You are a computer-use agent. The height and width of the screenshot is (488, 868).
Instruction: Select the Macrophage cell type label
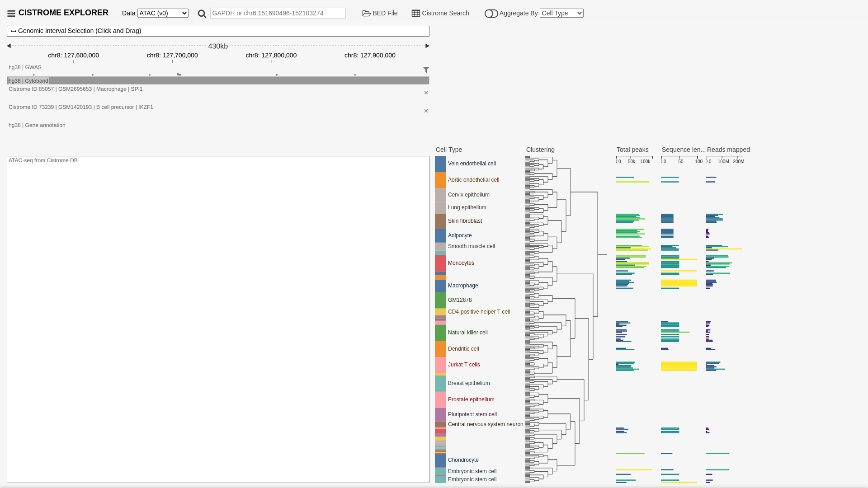[463, 286]
